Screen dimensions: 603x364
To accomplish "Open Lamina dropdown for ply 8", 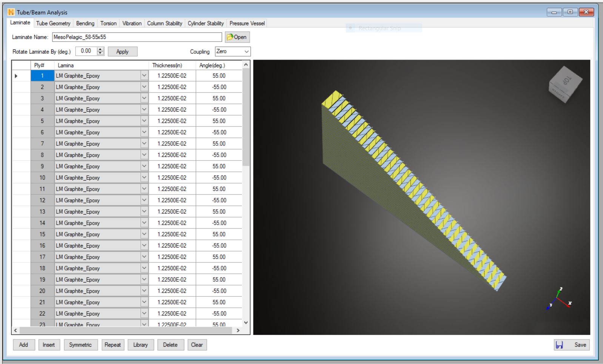I will coord(144,155).
